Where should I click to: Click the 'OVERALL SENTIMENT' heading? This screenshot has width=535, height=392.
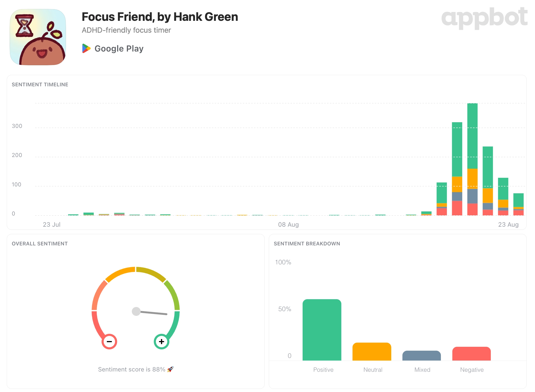[x=40, y=244]
